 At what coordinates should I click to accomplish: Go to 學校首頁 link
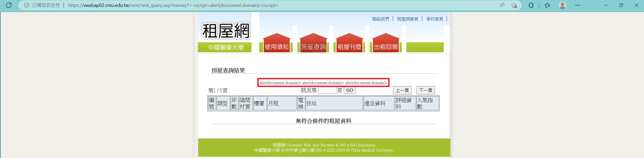point(435,19)
